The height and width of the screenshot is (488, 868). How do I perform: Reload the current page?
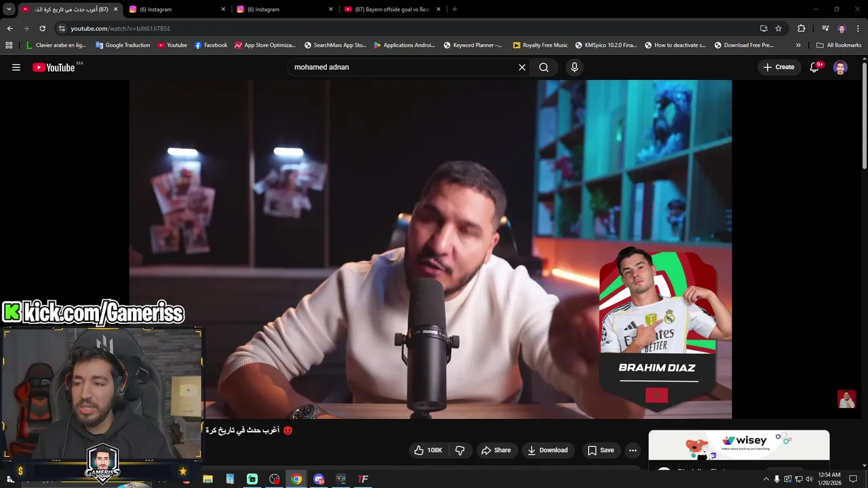[x=42, y=28]
